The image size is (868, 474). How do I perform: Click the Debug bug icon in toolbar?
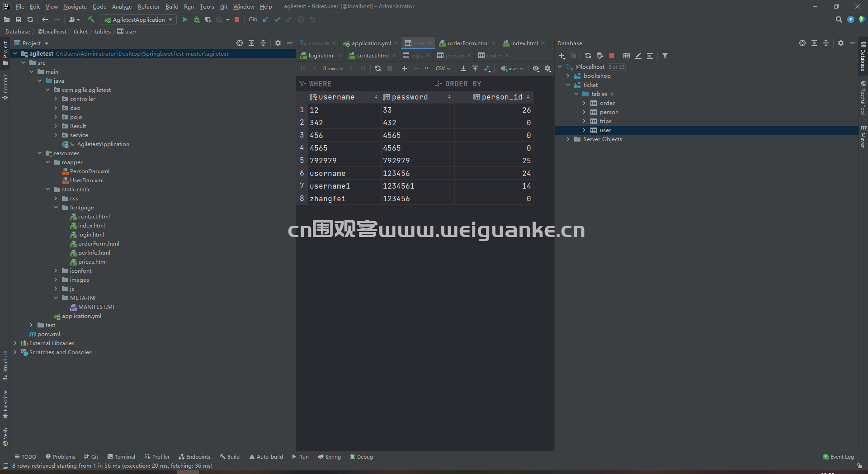coord(197,19)
